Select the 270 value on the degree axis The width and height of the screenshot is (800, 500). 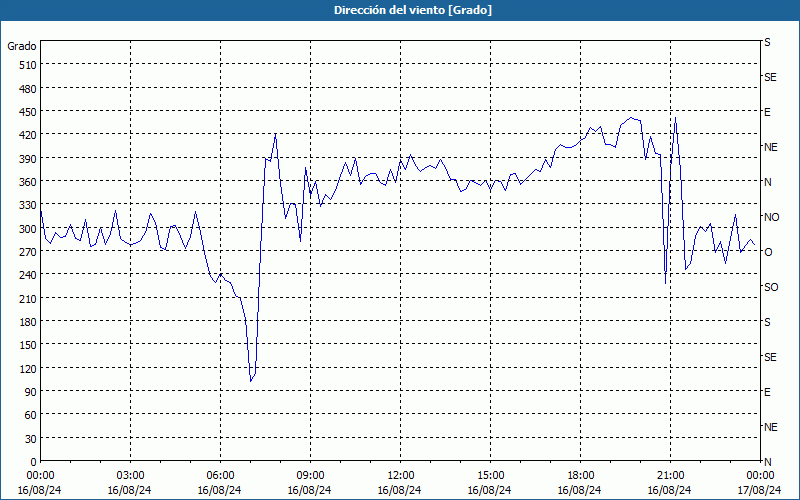[28, 252]
